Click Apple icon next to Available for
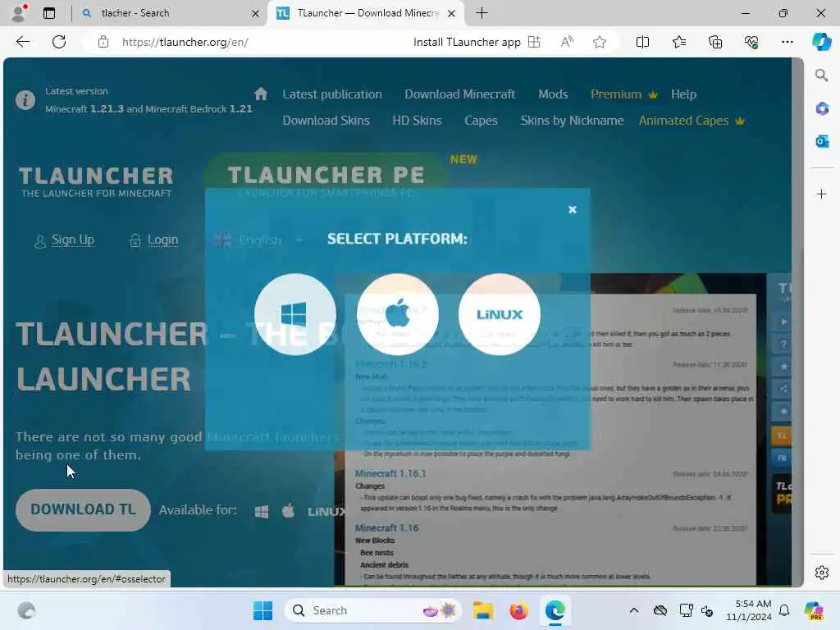This screenshot has width=840, height=630. [288, 510]
